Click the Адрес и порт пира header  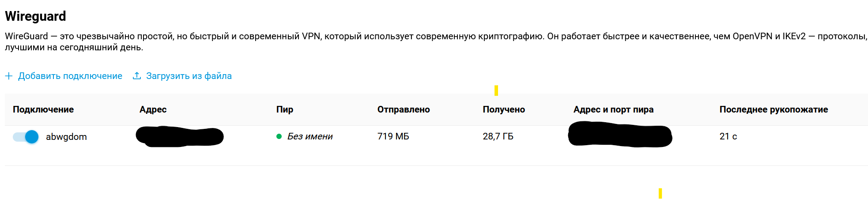(613, 109)
